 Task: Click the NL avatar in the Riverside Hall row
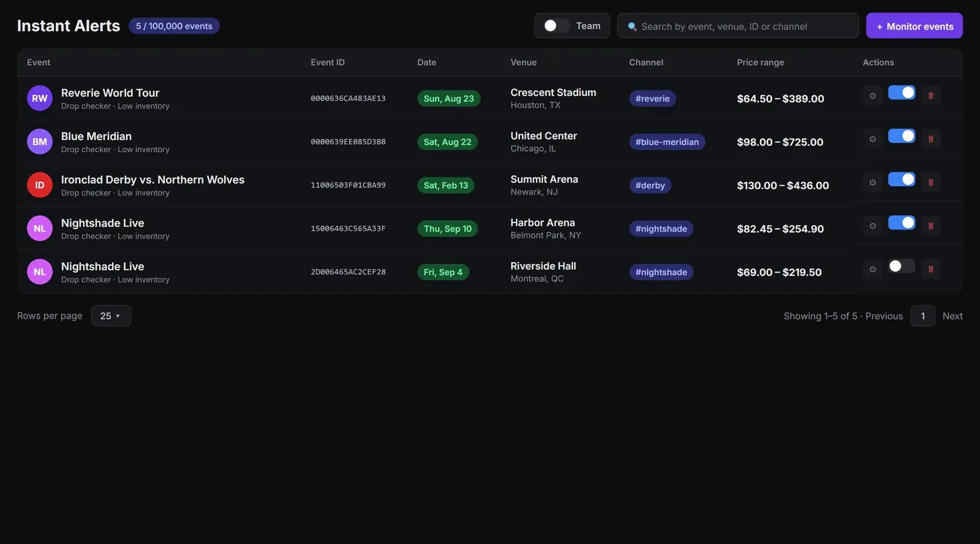pos(40,272)
